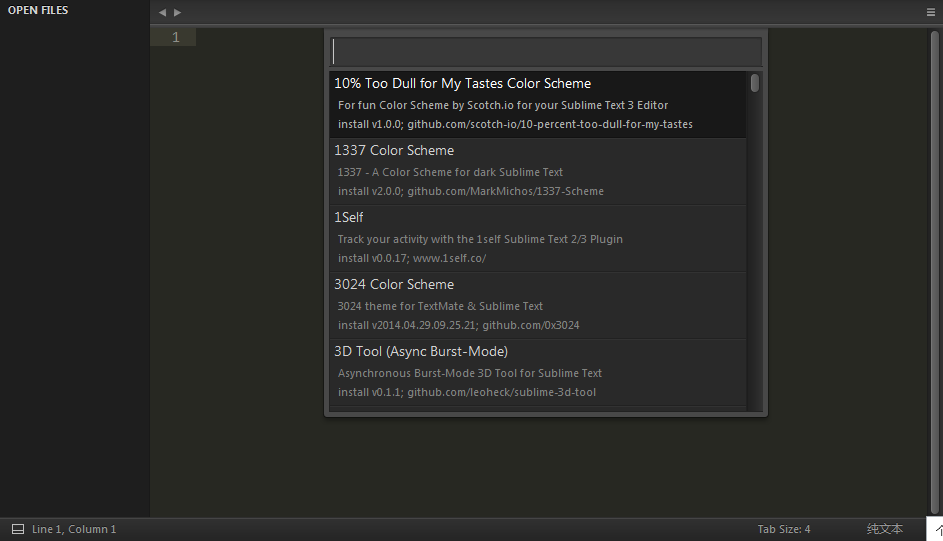Click '1337 - A Color Scheme for dark Sublime Text'
This screenshot has width=943, height=541.
(450, 172)
